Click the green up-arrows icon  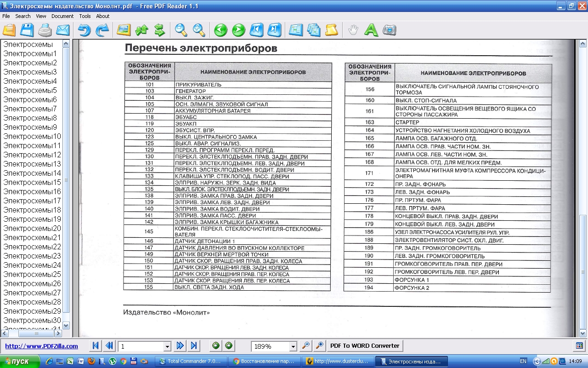coord(142,30)
